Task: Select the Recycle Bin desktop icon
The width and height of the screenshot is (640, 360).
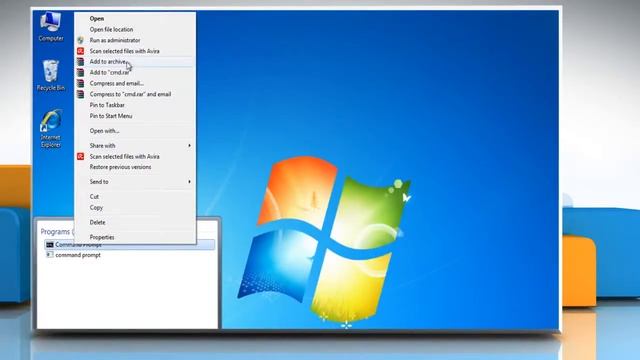Action: tap(51, 76)
